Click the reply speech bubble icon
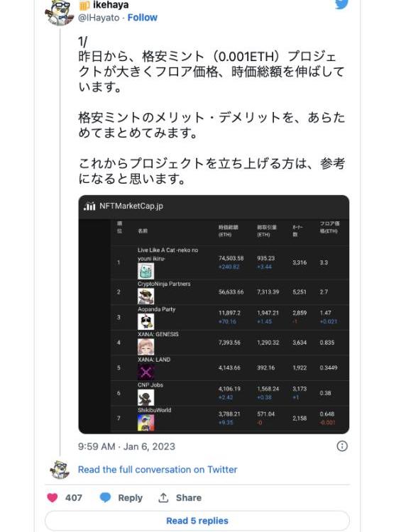The width and height of the screenshot is (401, 532). tap(105, 498)
